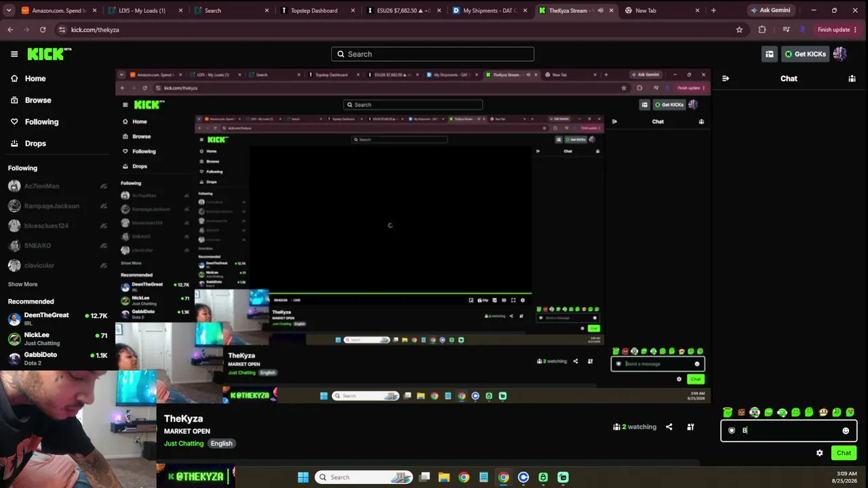Open File Explorer from the taskbar
The width and height of the screenshot is (868, 488).
point(443,477)
